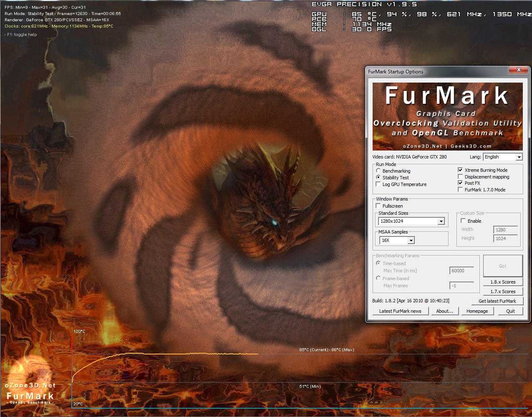Enable FurMark 1.7.0 Mode checkbox
The width and height of the screenshot is (532, 417).
[x=460, y=190]
